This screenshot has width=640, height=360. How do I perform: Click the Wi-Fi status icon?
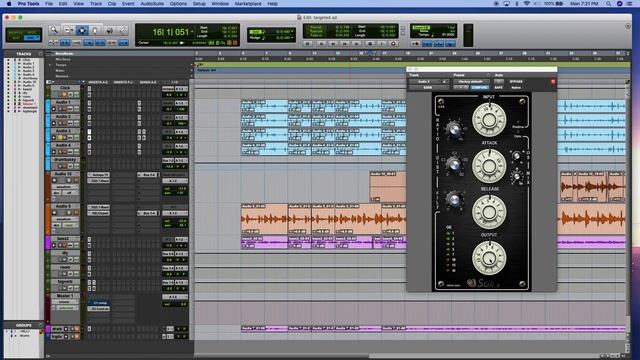click(x=527, y=4)
